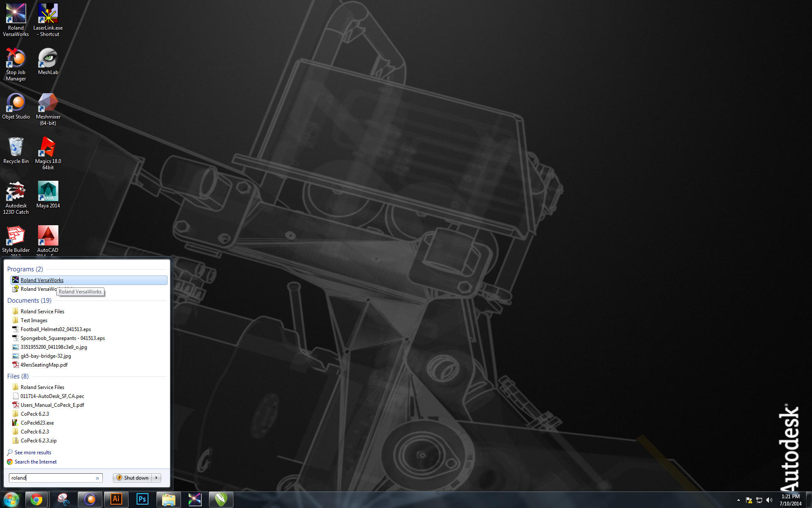The width and height of the screenshot is (812, 508).
Task: Open Adobe Photoshop from the taskbar
Action: (x=143, y=500)
